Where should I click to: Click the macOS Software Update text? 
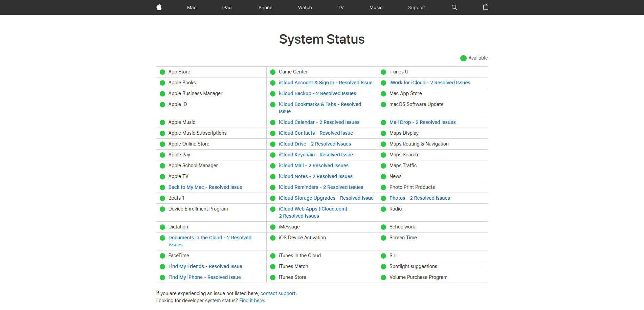416,104
